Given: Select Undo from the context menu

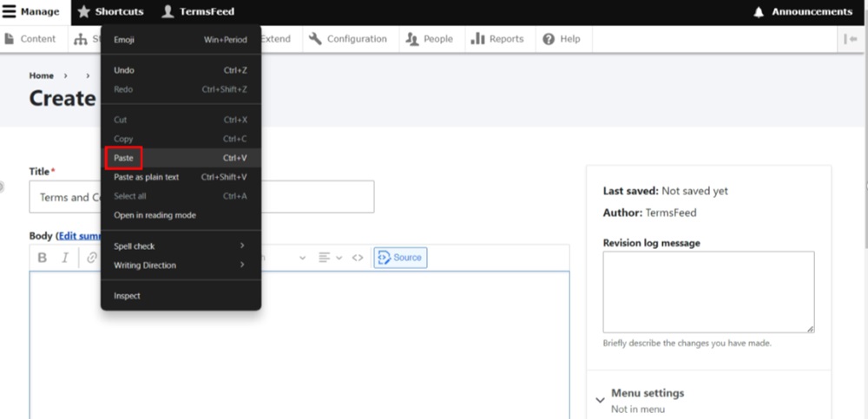Looking at the screenshot, I should point(181,70).
